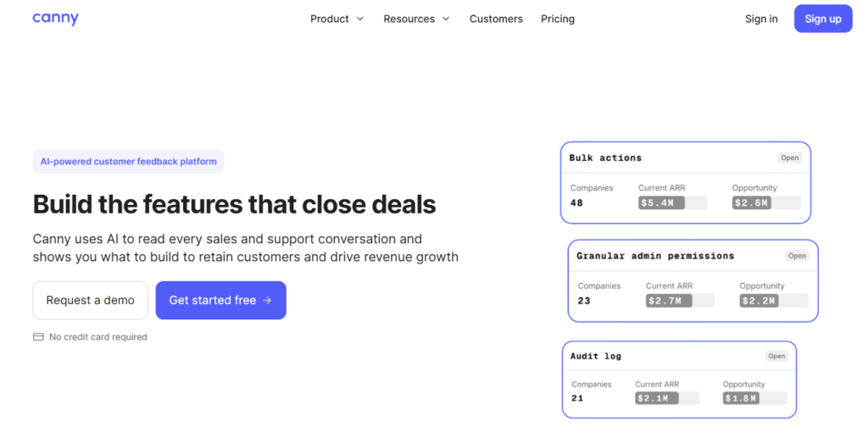
Task: Click the Granular admin permissions Open tag
Action: coord(797,256)
